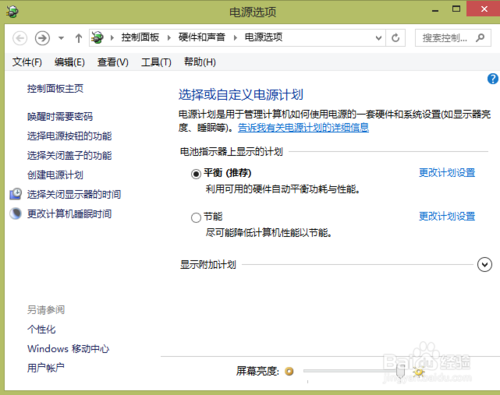Refresh the page with the refresh icon
This screenshot has width=500, height=395.
tap(396, 38)
